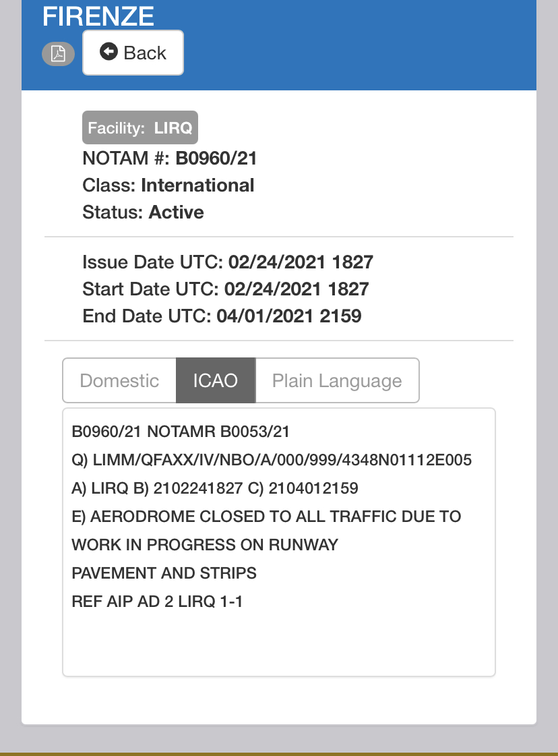
Task: Click the A) LIRQ validity line
Action: (x=215, y=488)
